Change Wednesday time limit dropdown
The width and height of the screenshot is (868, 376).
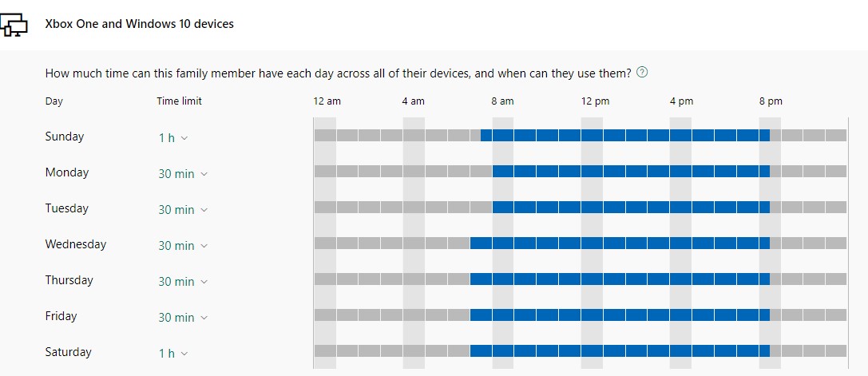[x=182, y=246]
